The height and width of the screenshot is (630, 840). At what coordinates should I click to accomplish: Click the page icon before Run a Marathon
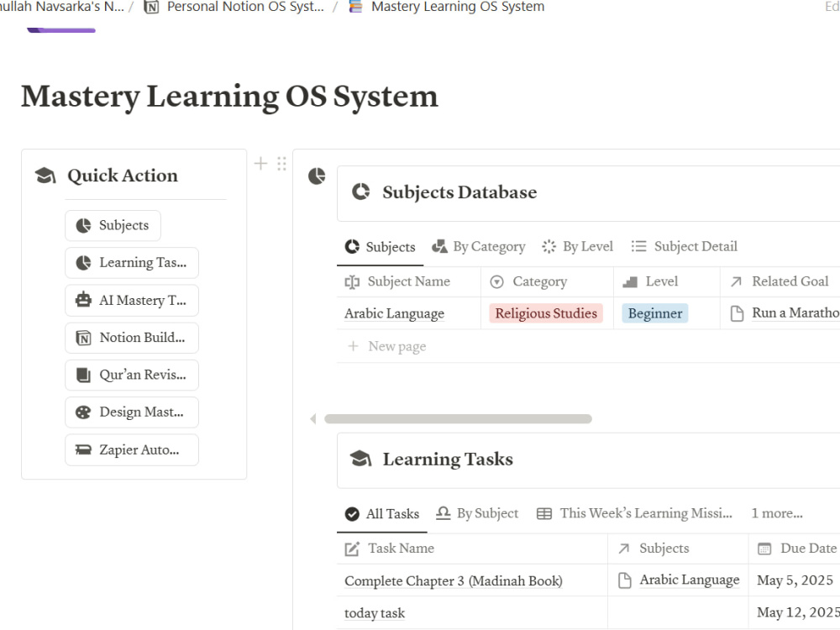coord(738,313)
